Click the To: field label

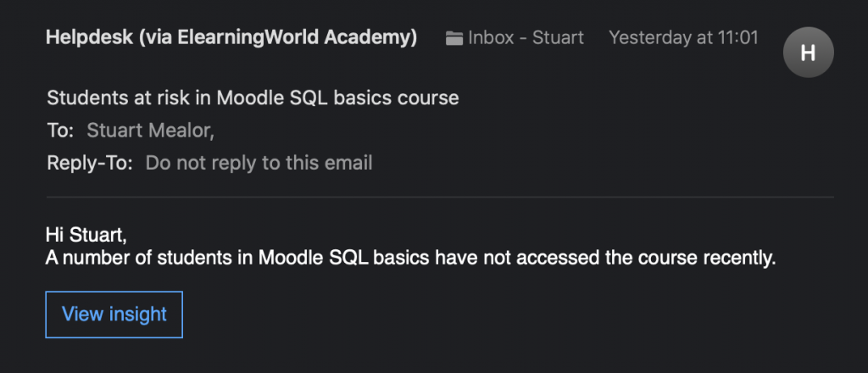pyautogui.click(x=60, y=130)
